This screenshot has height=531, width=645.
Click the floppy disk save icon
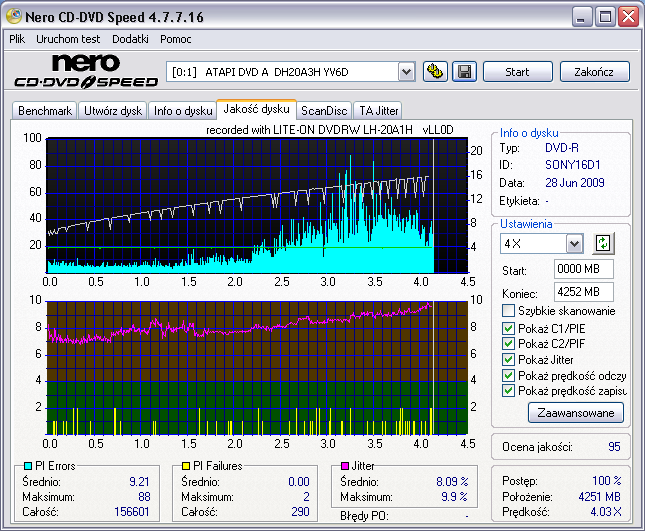pyautogui.click(x=464, y=71)
